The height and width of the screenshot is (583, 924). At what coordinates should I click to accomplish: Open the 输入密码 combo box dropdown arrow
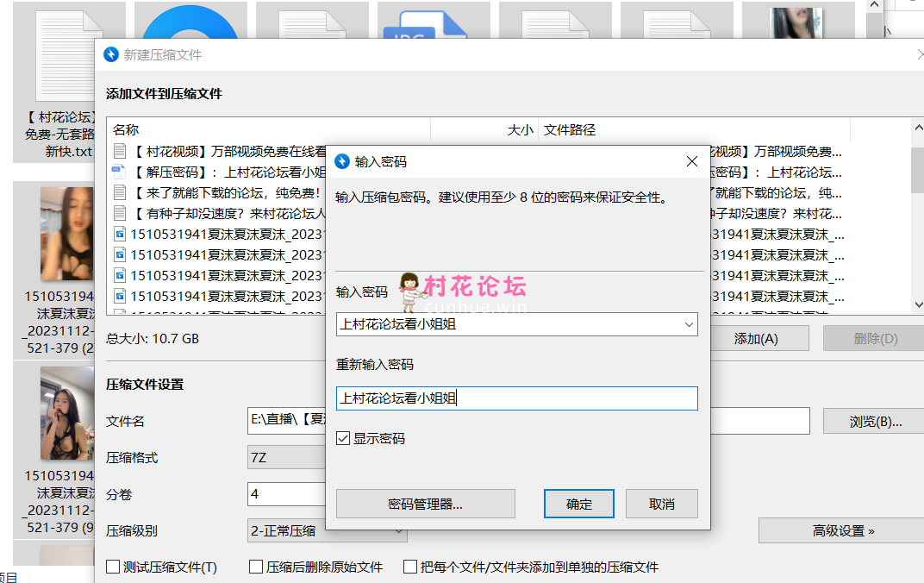(x=689, y=324)
